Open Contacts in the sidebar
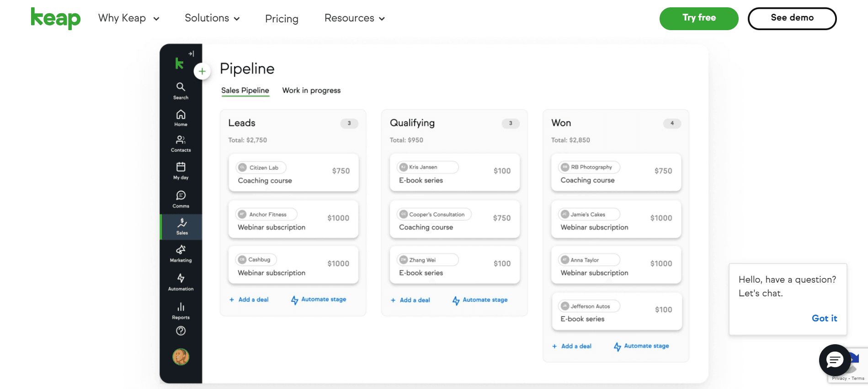Screen dimensions: 868x389 [x=181, y=143]
